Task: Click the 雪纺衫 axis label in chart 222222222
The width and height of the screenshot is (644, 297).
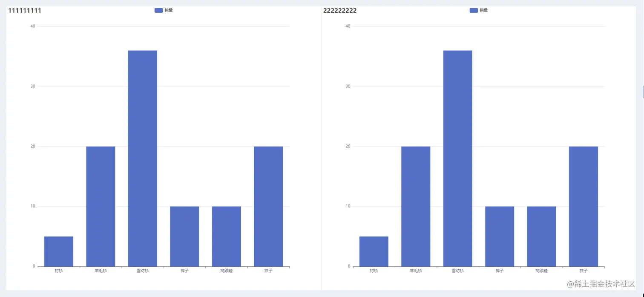Action: point(458,271)
